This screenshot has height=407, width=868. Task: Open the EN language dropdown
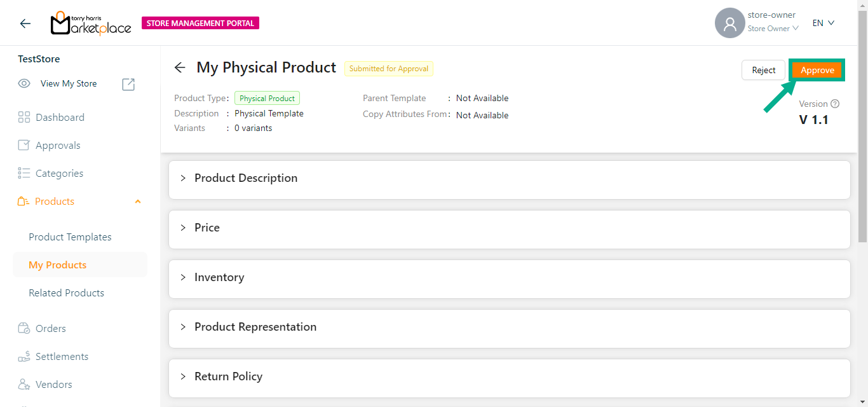[x=823, y=23]
